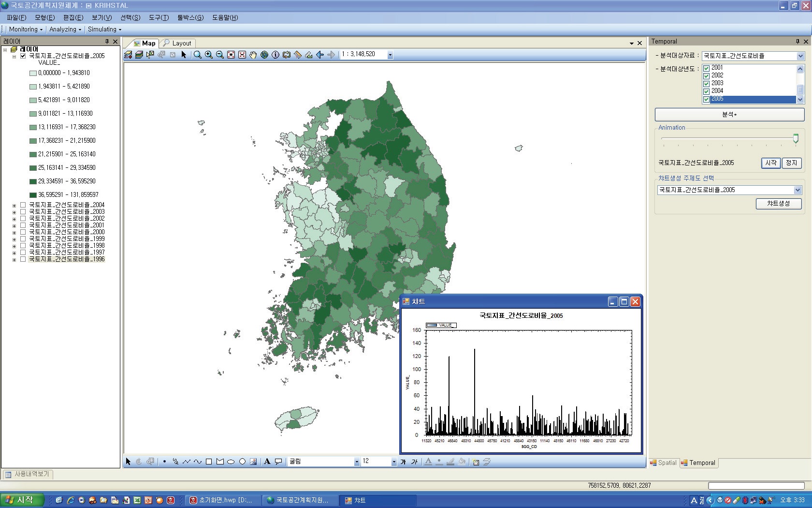
Task: Click the year list scrollbar down arrow
Action: [800, 100]
